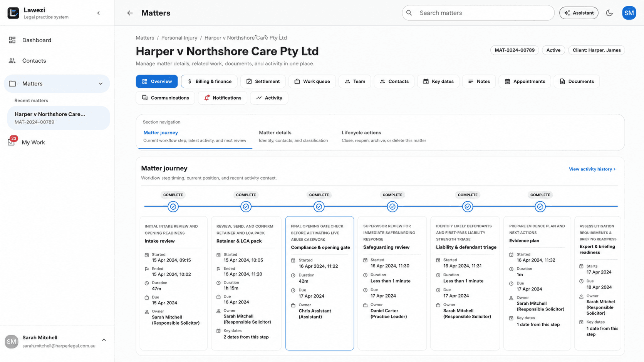Click the Documents file icon
The image size is (644, 362).
(562, 81)
